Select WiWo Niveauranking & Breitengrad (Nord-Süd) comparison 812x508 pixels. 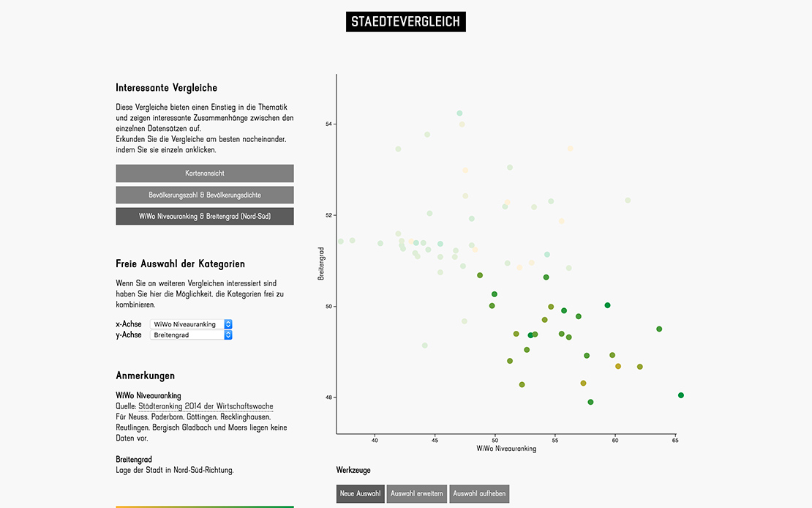point(205,217)
